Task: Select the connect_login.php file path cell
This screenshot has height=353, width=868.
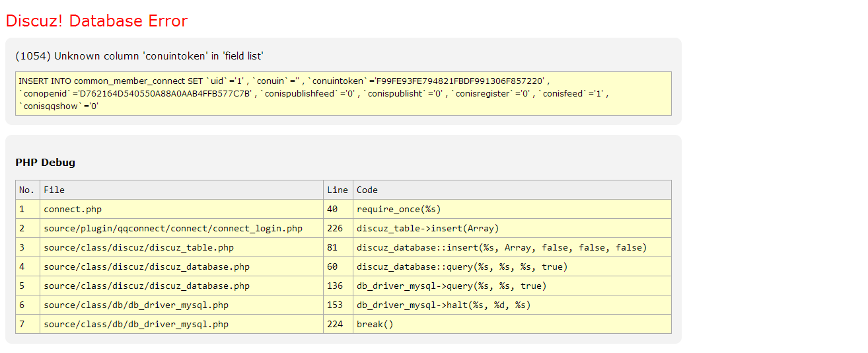Action: point(173,228)
